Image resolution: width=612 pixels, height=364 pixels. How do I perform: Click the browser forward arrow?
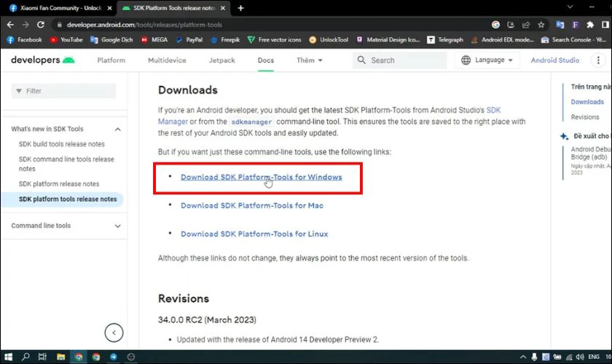point(25,25)
